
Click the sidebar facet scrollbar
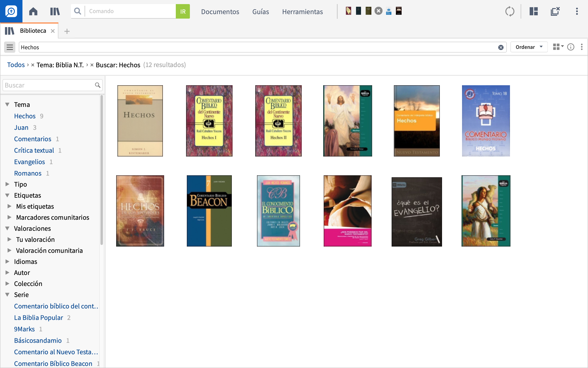[101, 170]
